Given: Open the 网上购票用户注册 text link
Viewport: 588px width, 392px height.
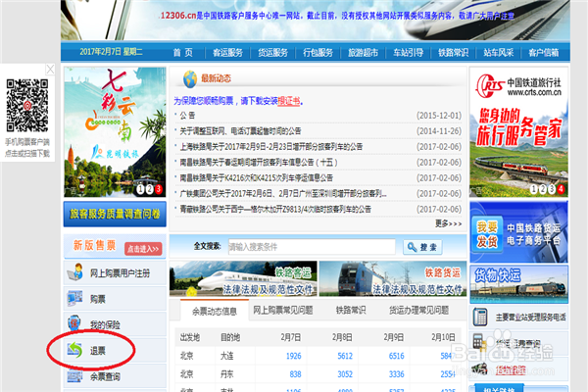Looking at the screenshot, I should [x=120, y=273].
